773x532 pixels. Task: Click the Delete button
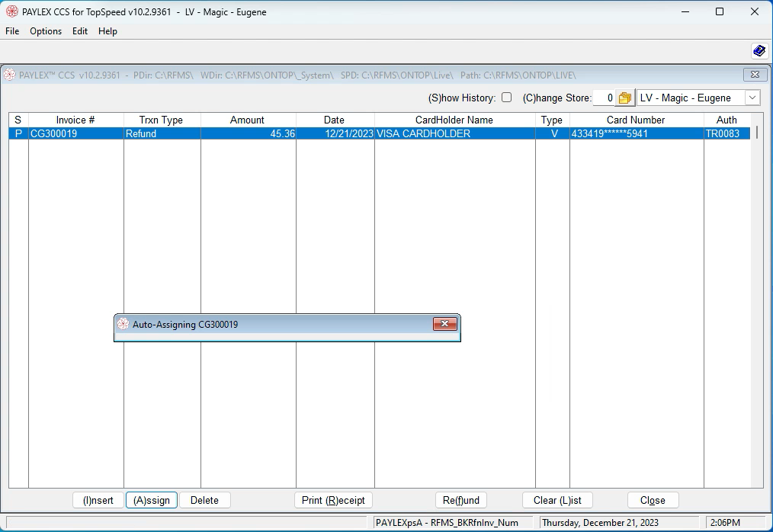(x=204, y=500)
